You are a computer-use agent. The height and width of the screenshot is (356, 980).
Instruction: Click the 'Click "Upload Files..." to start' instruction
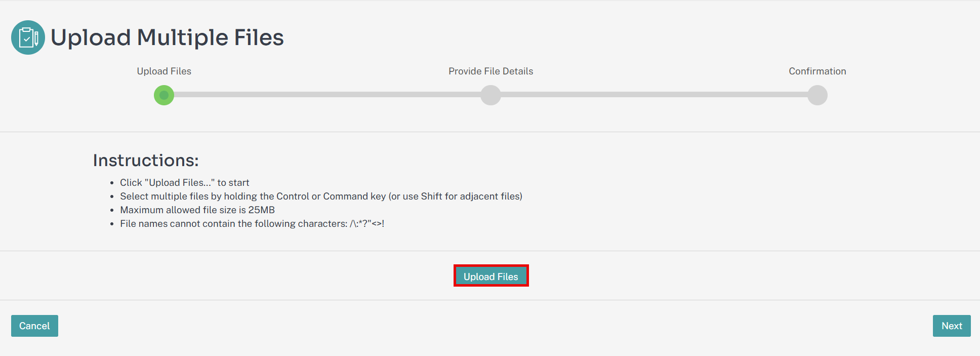coord(184,182)
